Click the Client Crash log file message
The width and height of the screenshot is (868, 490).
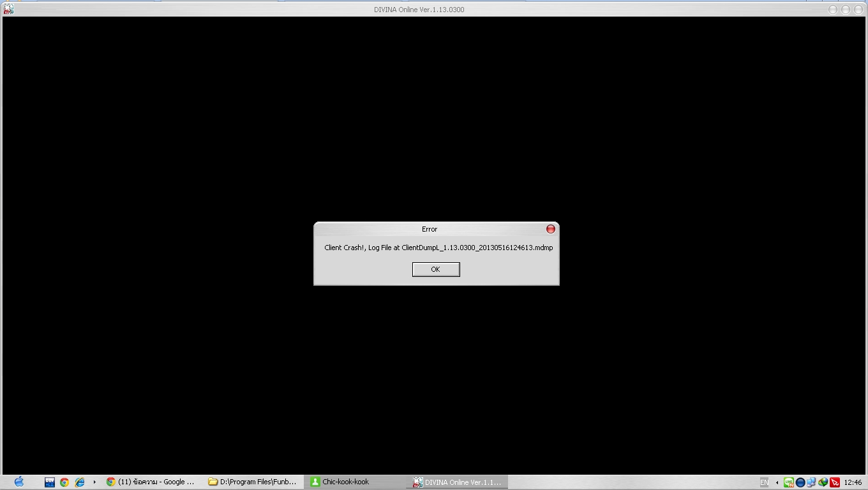[x=438, y=248]
